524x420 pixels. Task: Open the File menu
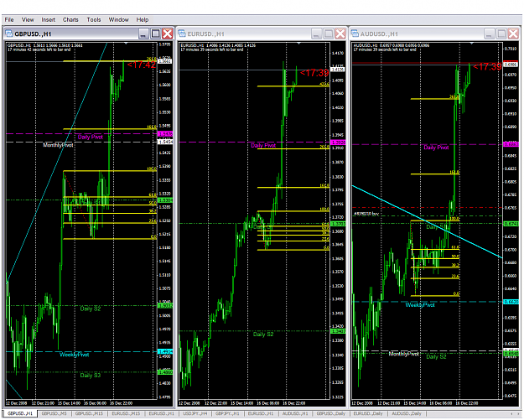pyautogui.click(x=9, y=20)
